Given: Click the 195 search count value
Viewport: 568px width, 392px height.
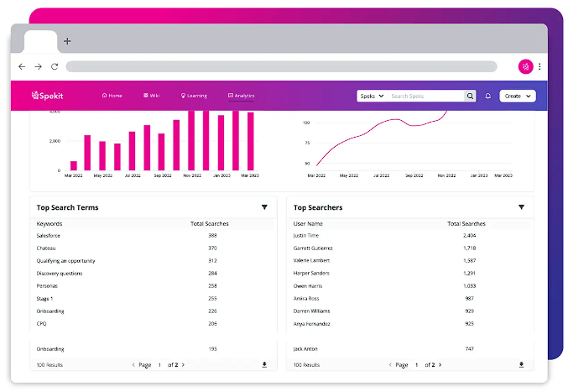Looking at the screenshot, I should [x=212, y=349].
